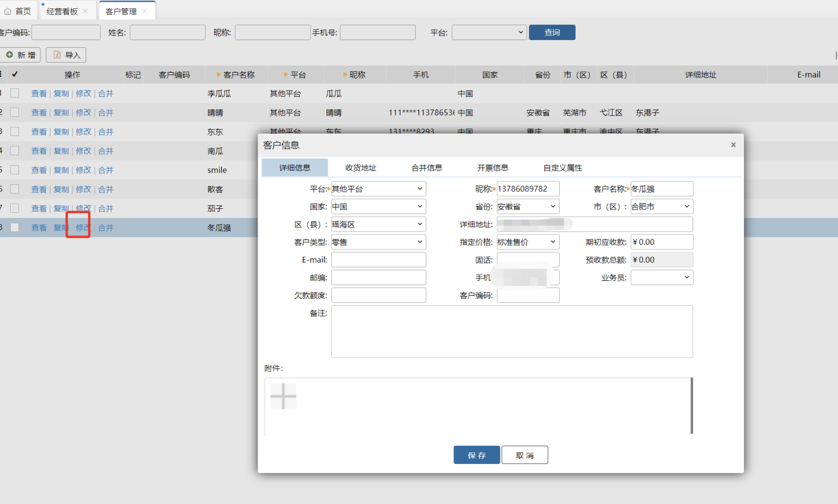
Task: Select the 开票信息 tab
Action: 492,167
